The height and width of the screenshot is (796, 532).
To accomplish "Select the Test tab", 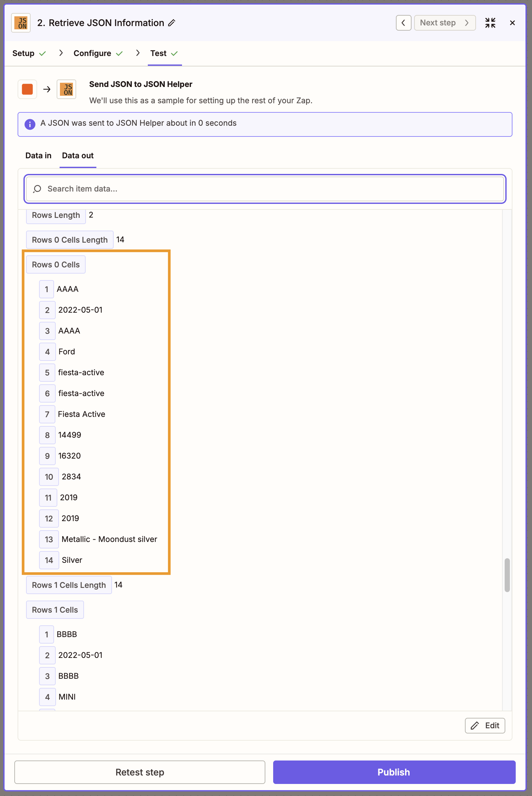I will pyautogui.click(x=164, y=53).
